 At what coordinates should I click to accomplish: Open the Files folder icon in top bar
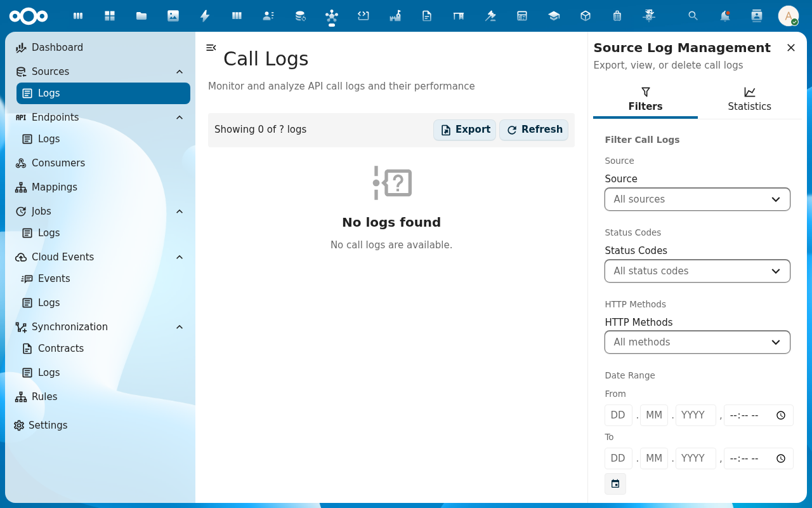(x=141, y=16)
